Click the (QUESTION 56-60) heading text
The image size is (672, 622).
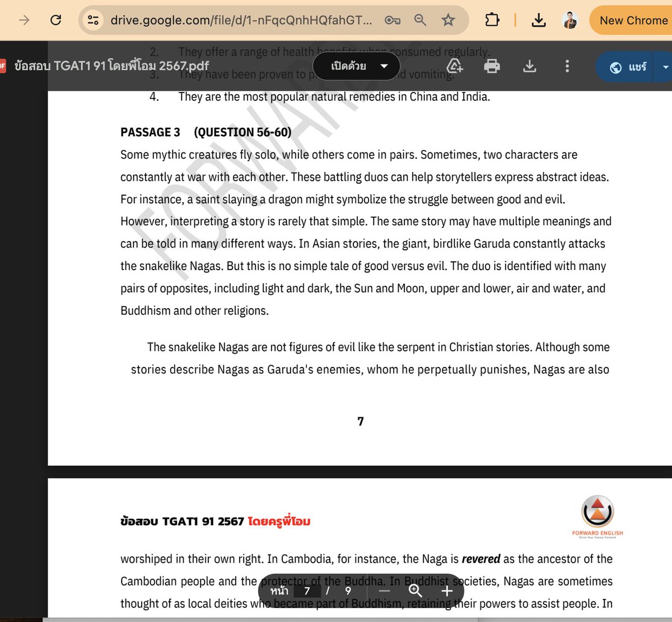[242, 132]
